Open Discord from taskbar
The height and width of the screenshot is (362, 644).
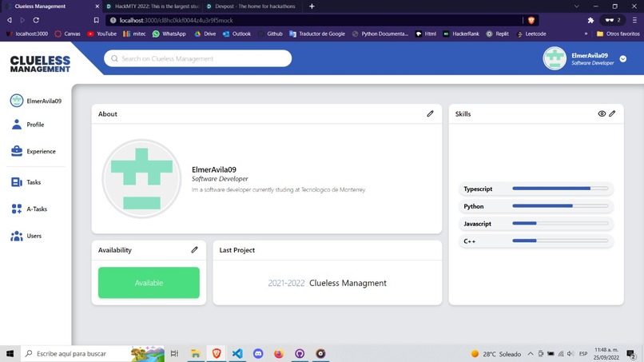[x=258, y=353]
